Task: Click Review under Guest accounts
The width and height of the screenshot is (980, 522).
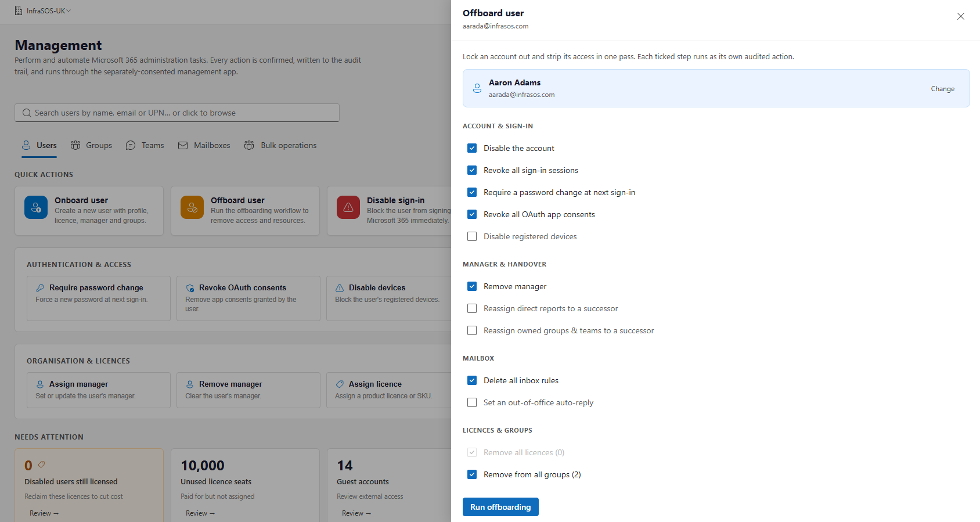Action: point(356,513)
